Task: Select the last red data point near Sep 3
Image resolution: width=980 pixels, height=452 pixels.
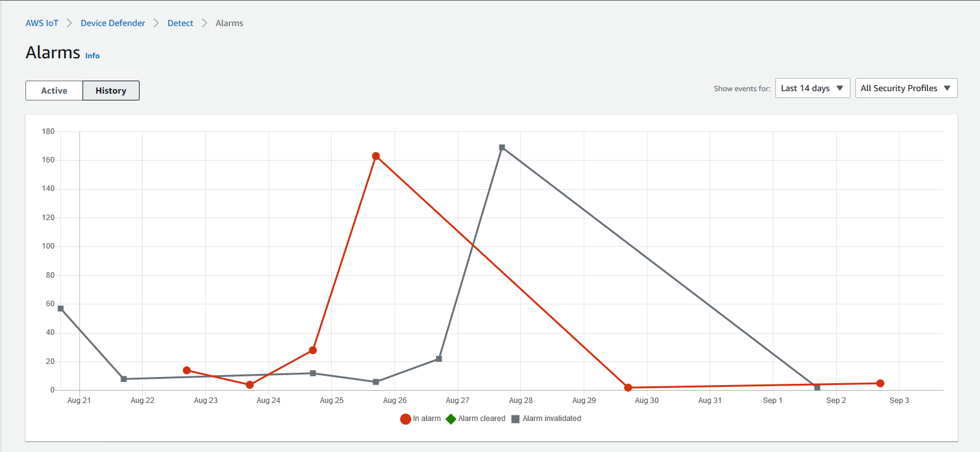Action: [x=881, y=383]
